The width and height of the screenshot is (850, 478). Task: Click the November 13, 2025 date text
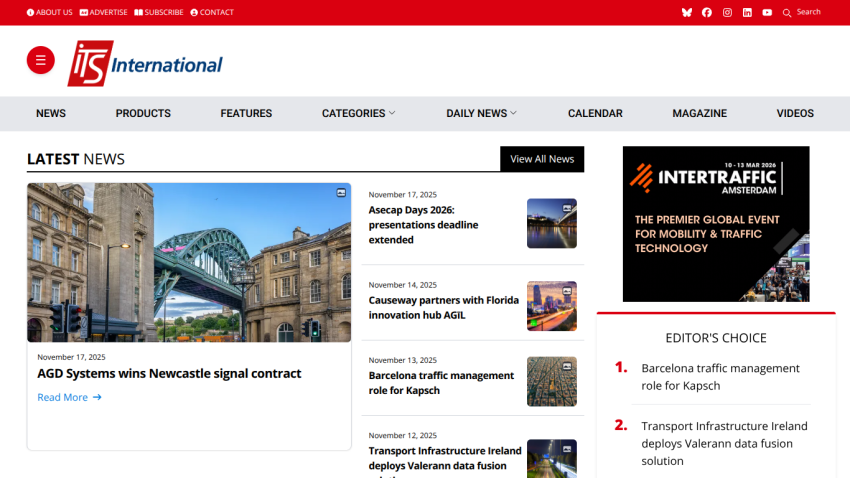pos(402,360)
